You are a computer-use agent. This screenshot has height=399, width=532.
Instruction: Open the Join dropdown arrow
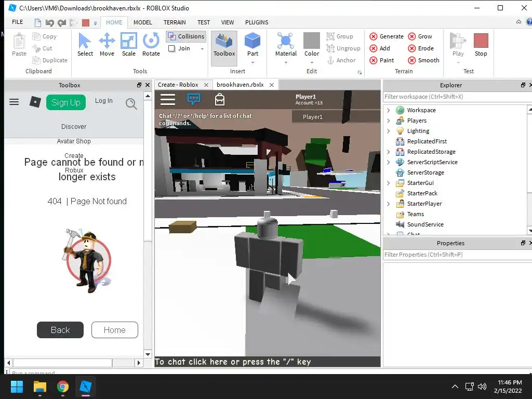[202, 49]
